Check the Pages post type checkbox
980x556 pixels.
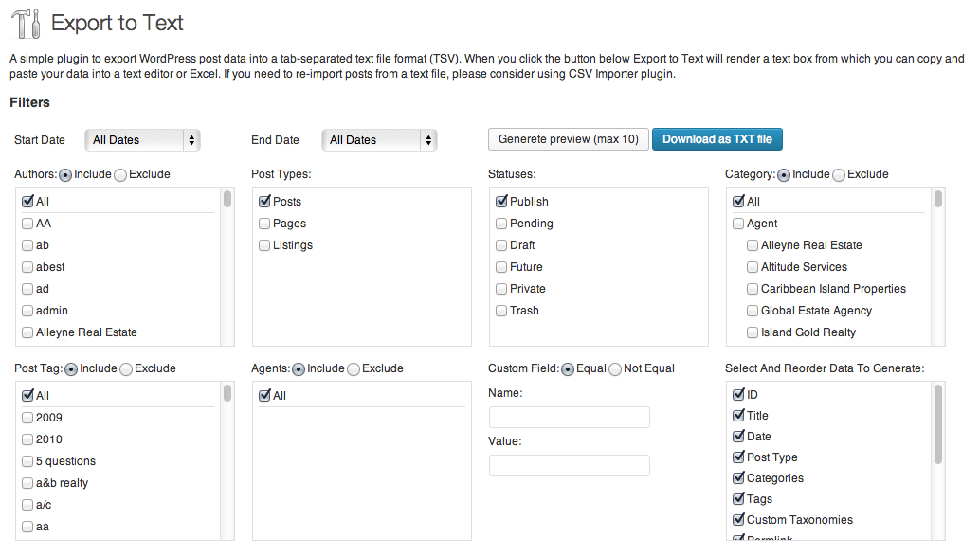pyautogui.click(x=264, y=224)
